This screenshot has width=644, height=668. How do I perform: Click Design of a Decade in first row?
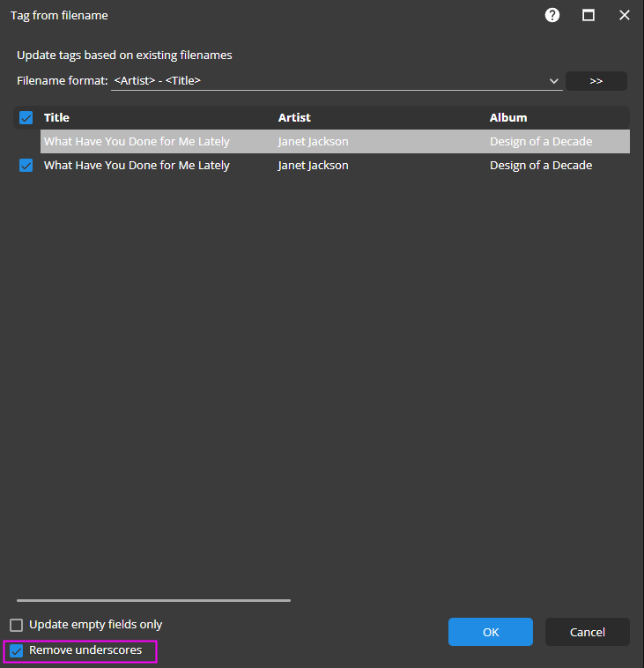tap(541, 141)
